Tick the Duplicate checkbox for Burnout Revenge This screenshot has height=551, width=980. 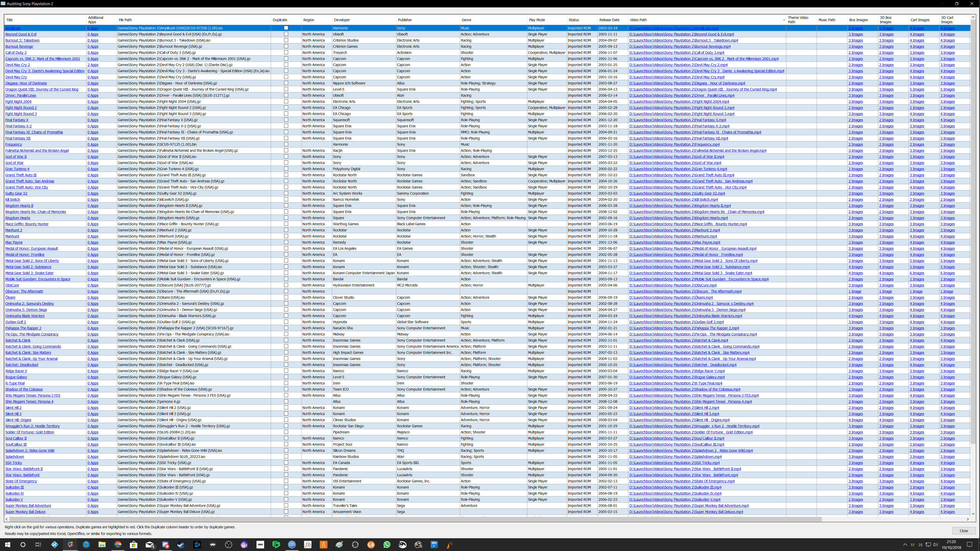tap(286, 46)
